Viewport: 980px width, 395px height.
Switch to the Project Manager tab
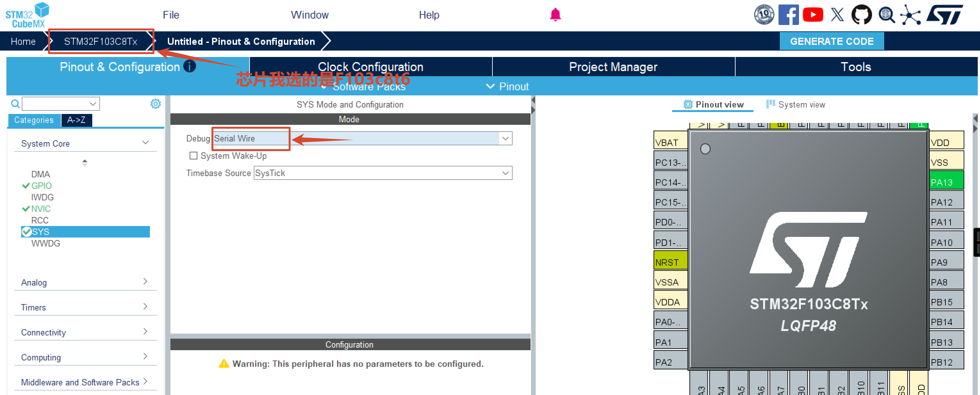(x=613, y=67)
